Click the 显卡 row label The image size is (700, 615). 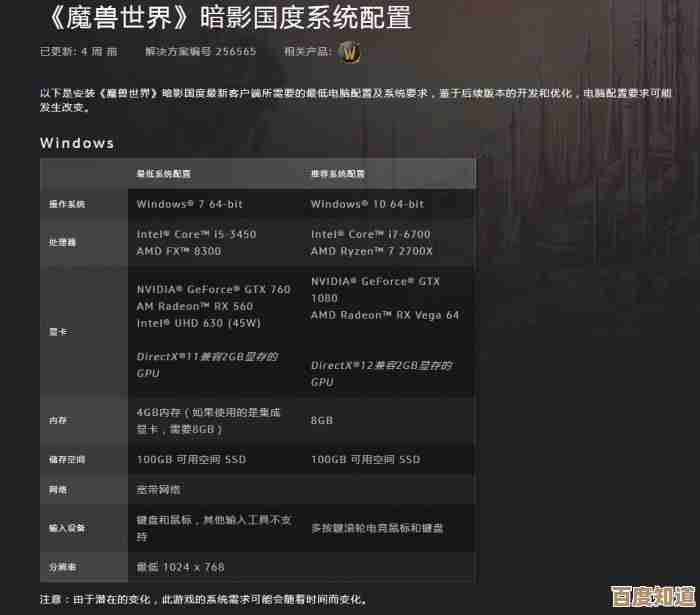(x=58, y=332)
